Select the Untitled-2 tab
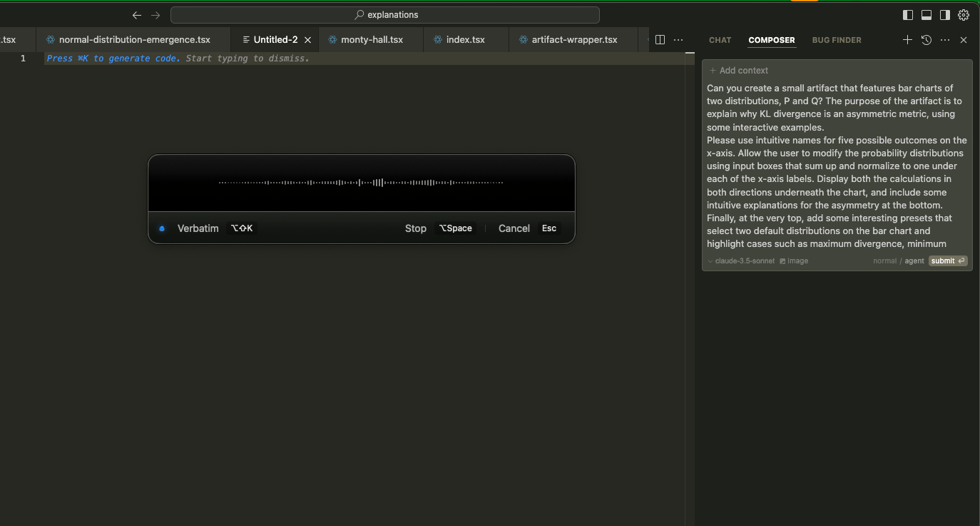The width and height of the screenshot is (980, 526). coord(275,40)
